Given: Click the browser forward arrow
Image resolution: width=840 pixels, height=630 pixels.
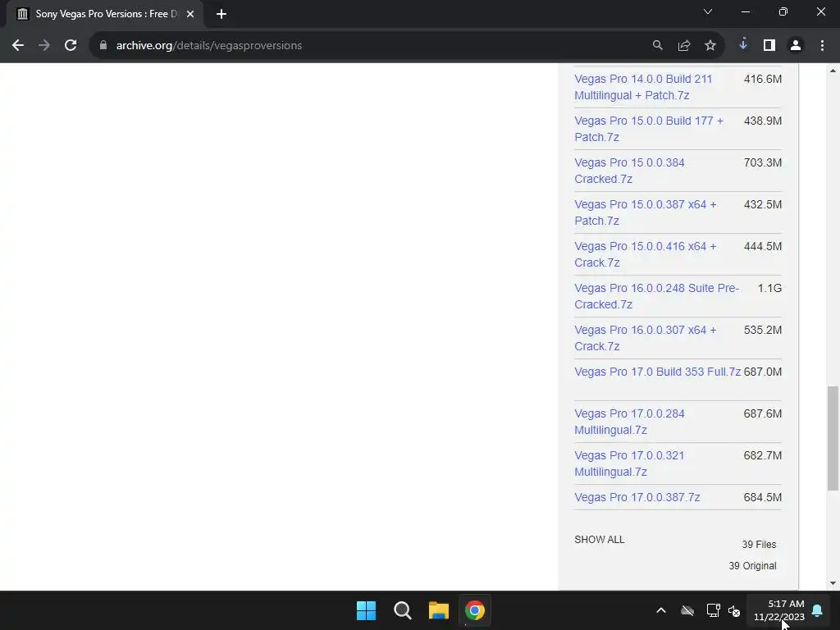Looking at the screenshot, I should (44, 46).
